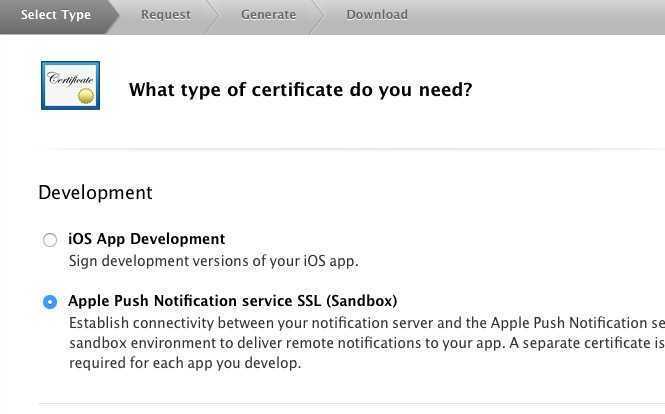Click the divider line below the page heading
The image size is (665, 414).
pyautogui.click(x=350, y=149)
